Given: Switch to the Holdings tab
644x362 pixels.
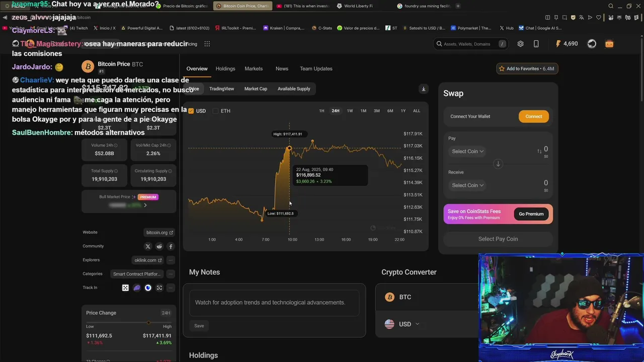Looking at the screenshot, I should click(225, 69).
